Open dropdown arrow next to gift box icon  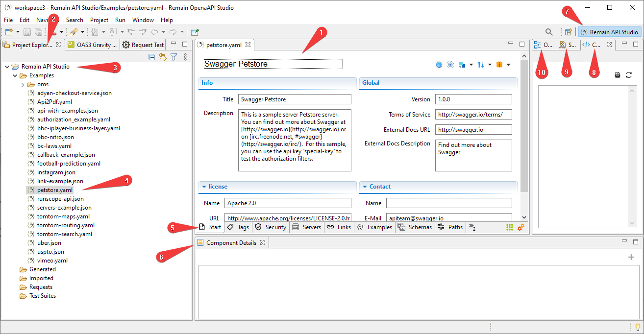pyautogui.click(x=508, y=65)
